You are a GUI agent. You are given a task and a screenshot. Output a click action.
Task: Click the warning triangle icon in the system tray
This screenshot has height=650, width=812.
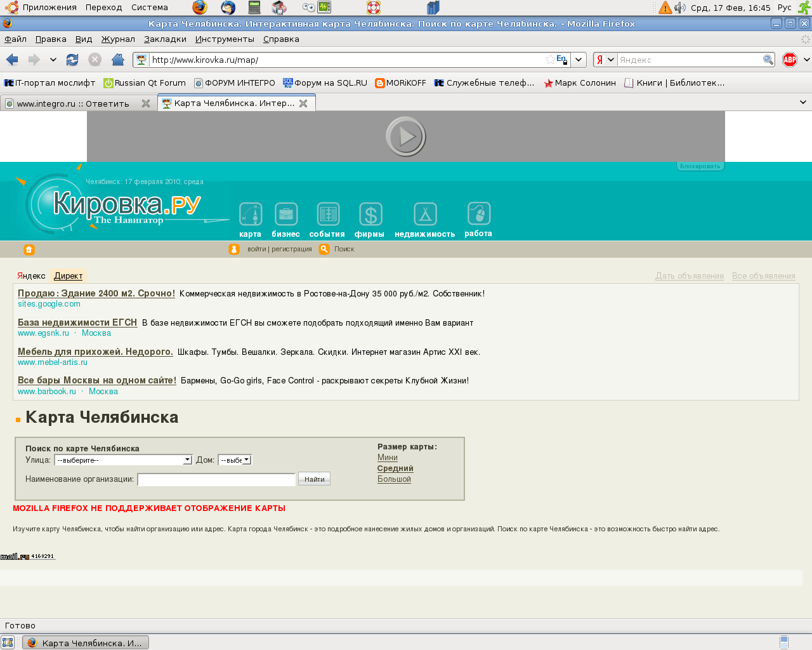pos(665,8)
